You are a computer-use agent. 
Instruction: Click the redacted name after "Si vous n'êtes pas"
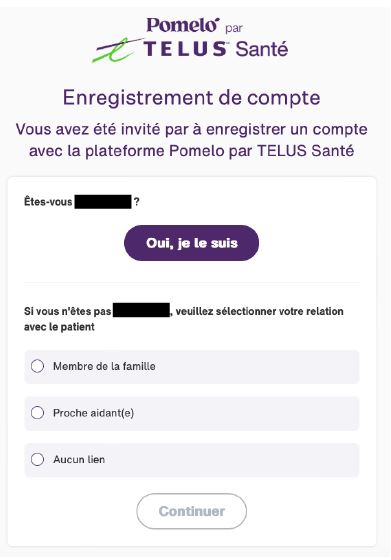141,310
